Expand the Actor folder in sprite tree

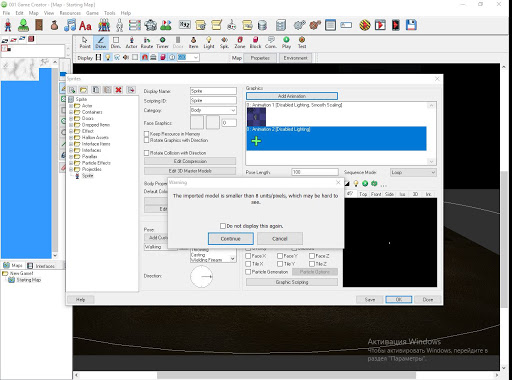pyautogui.click(x=71, y=106)
